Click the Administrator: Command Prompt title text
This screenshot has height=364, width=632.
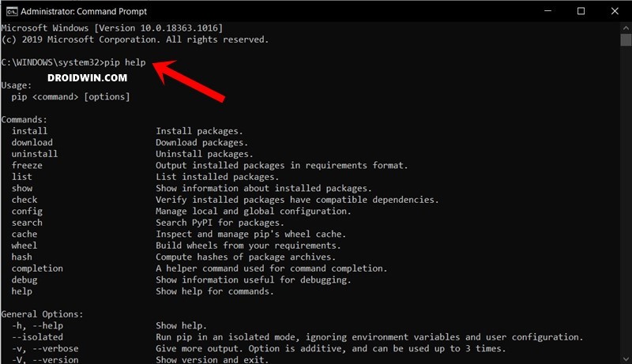84,11
